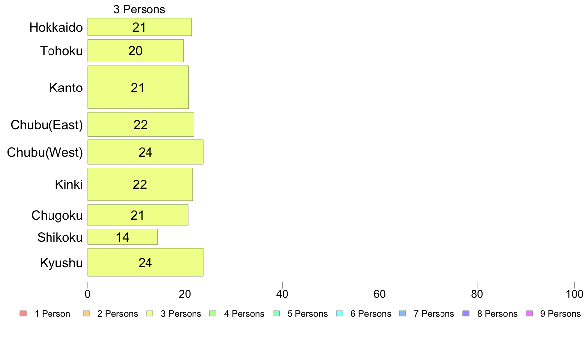The width and height of the screenshot is (588, 364).
Task: Click the 4 Persons green legend swatch
Action: tap(213, 314)
